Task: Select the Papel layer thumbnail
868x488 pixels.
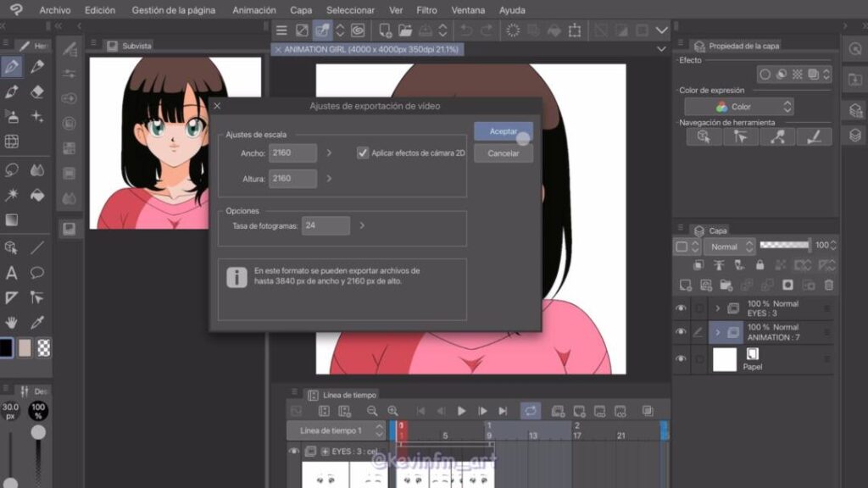Action: (x=724, y=359)
